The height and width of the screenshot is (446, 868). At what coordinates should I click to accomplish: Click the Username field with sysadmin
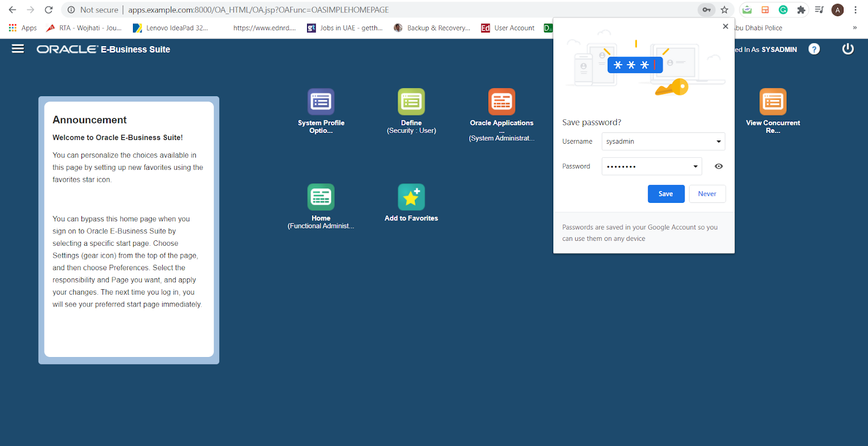[x=663, y=142]
